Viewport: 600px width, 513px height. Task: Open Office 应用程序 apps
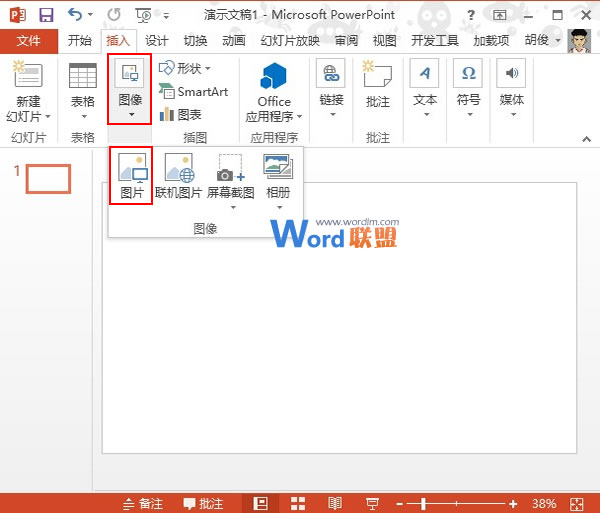(x=274, y=93)
